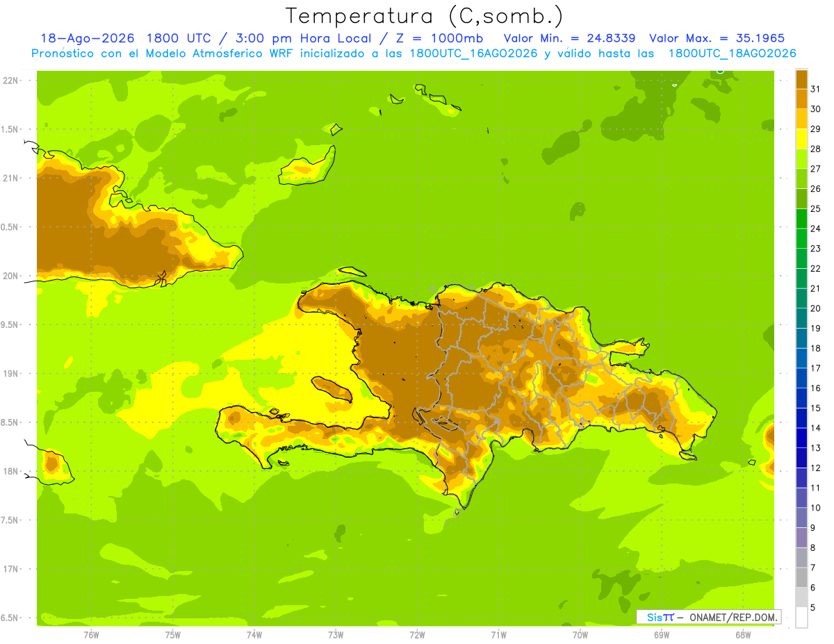Click legend swatch between 26 and 27
The image size is (834, 644).
point(802,179)
